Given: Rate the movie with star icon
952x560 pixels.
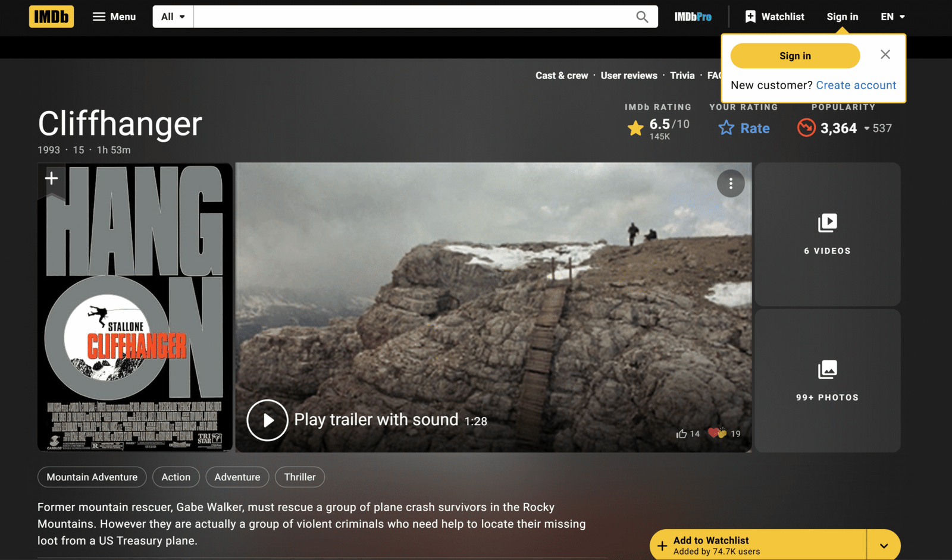Looking at the screenshot, I should [x=744, y=128].
